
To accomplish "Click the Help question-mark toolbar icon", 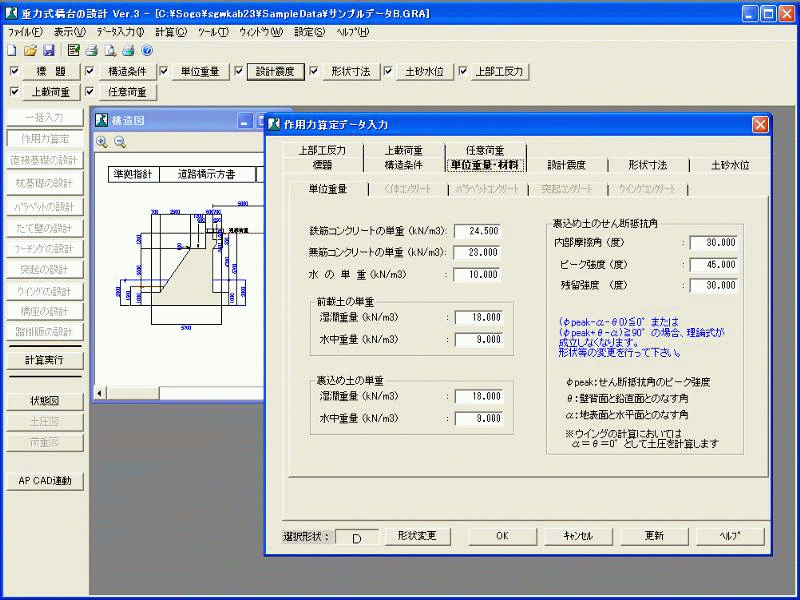I will (146, 51).
